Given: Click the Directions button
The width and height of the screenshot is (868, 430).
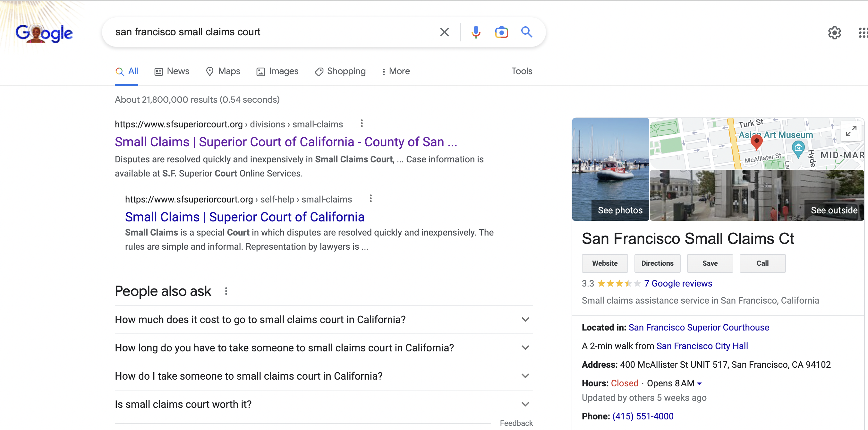Looking at the screenshot, I should click(x=657, y=263).
